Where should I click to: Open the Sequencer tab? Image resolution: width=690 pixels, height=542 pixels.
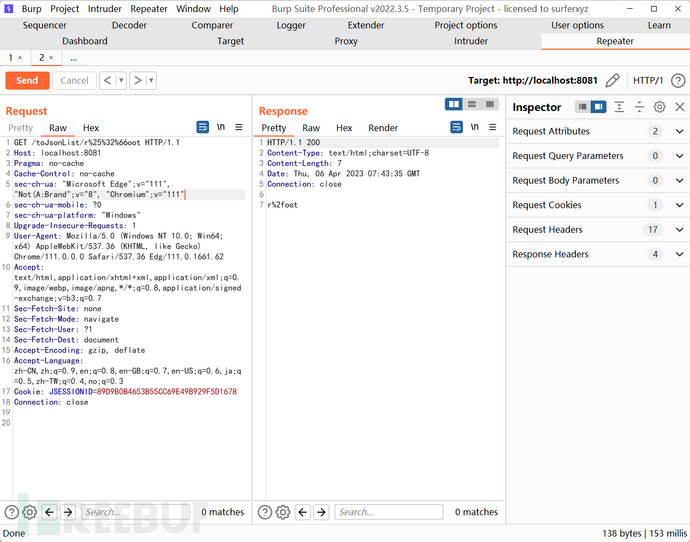(44, 25)
